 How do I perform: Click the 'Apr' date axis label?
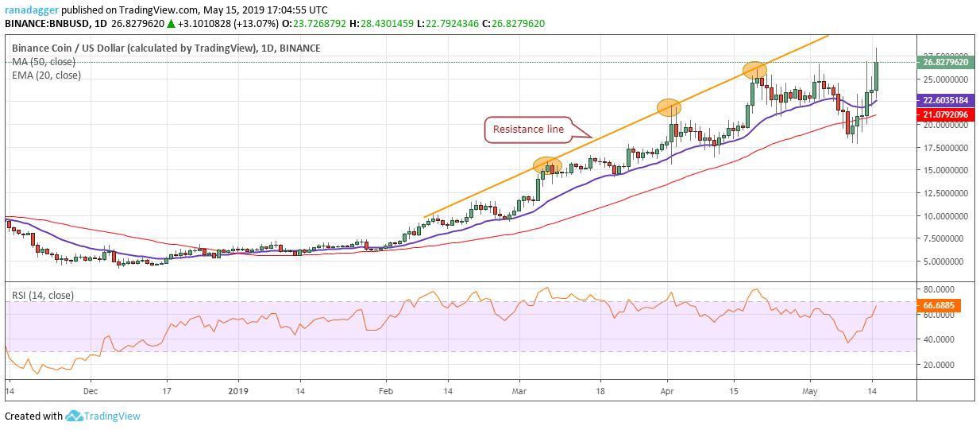coord(667,391)
